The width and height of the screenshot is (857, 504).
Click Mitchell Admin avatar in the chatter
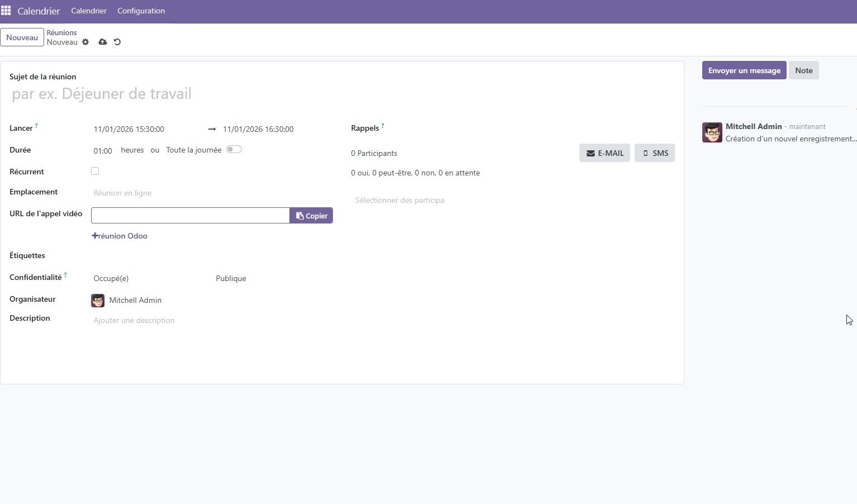tap(712, 132)
